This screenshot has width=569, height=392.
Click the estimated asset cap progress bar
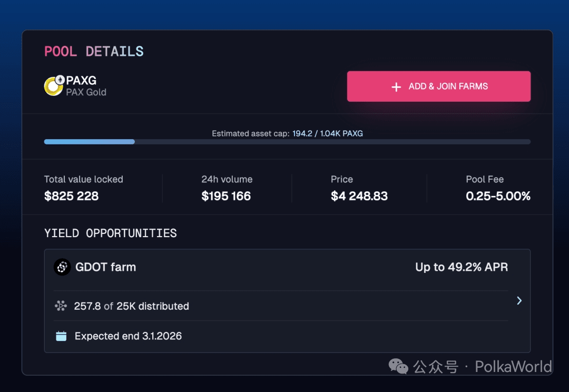pyautogui.click(x=287, y=142)
